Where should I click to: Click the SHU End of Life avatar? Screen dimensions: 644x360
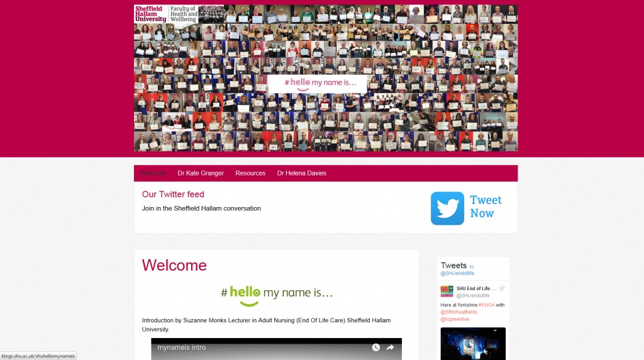pos(447,291)
